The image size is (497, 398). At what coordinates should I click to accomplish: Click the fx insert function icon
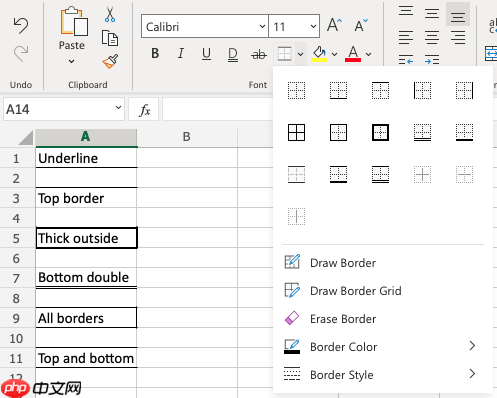coord(144,110)
